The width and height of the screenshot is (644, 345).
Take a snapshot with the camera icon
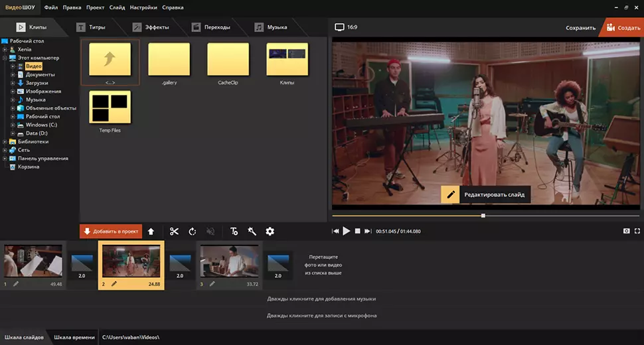626,231
